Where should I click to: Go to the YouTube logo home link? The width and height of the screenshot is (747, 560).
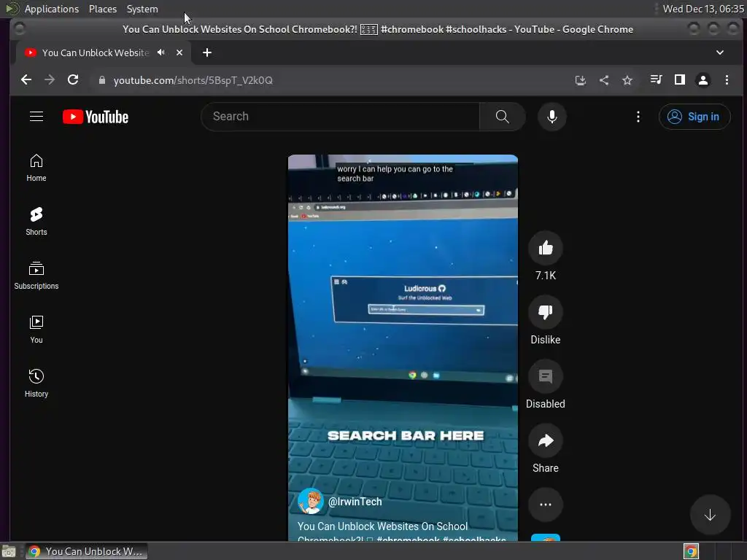(96, 117)
